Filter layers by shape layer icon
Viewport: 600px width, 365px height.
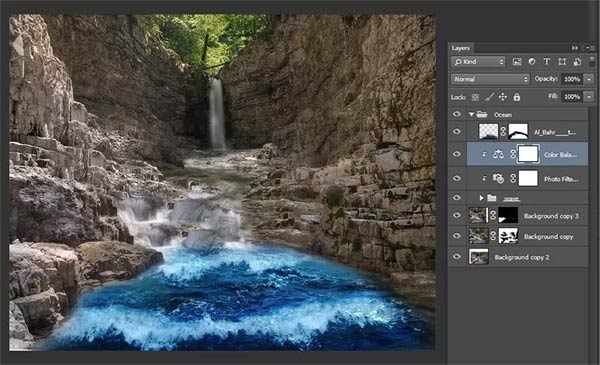click(x=562, y=62)
